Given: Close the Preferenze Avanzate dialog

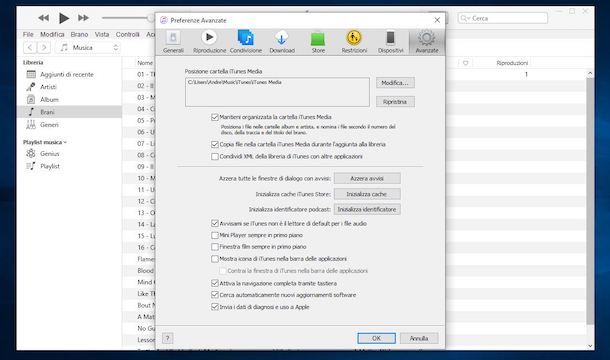Looking at the screenshot, I should [437, 20].
